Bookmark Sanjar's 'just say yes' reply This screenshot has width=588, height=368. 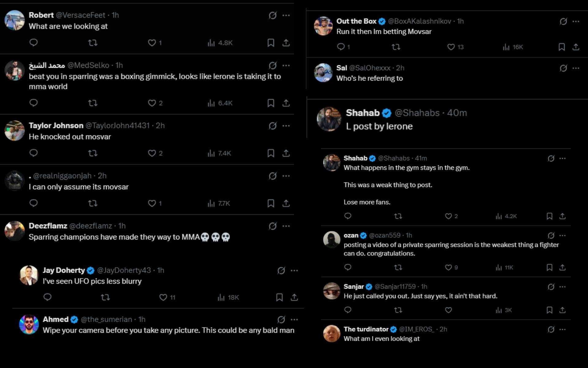coord(549,310)
